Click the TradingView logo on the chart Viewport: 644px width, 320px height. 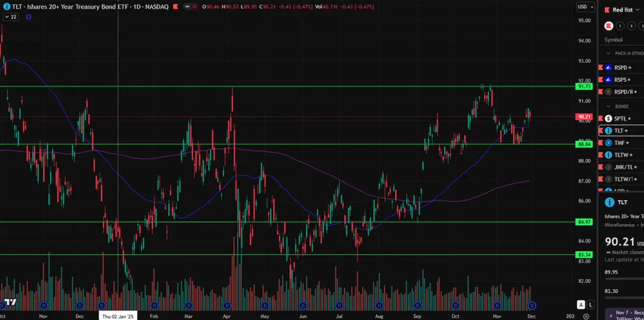click(x=9, y=301)
